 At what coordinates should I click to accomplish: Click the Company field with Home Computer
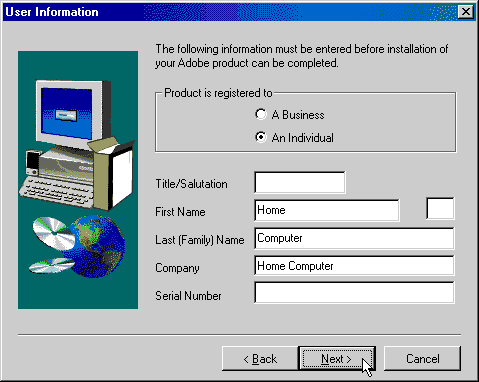(x=354, y=266)
